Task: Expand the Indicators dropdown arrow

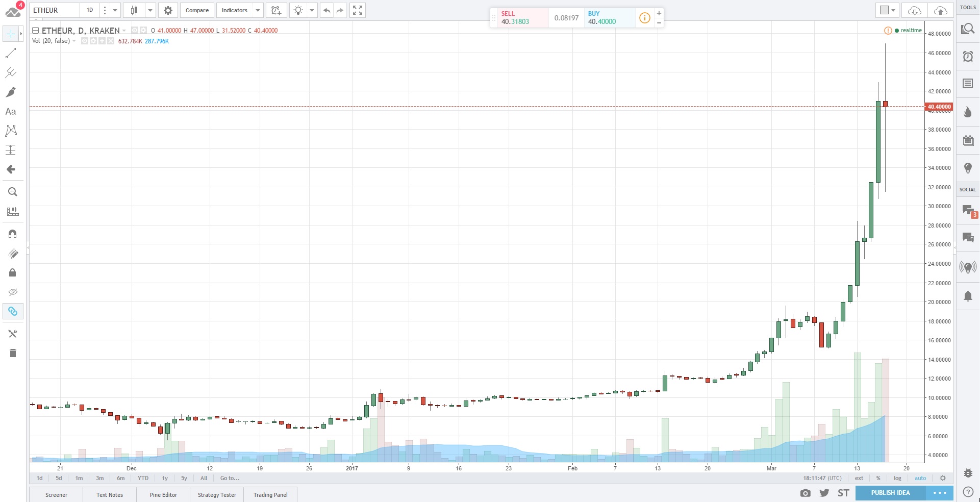Action: [x=258, y=10]
